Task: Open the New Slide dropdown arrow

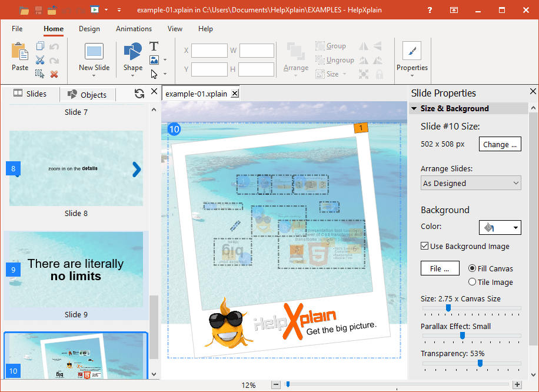Action: [94, 76]
